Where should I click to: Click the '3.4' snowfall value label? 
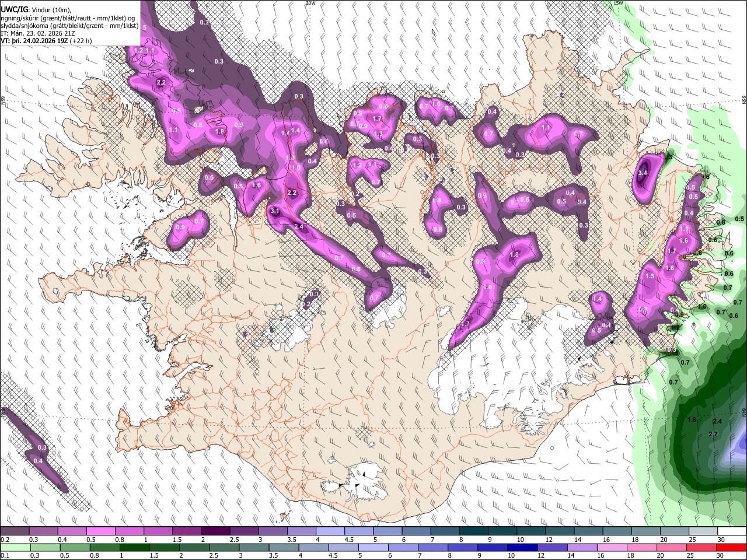coord(643,173)
